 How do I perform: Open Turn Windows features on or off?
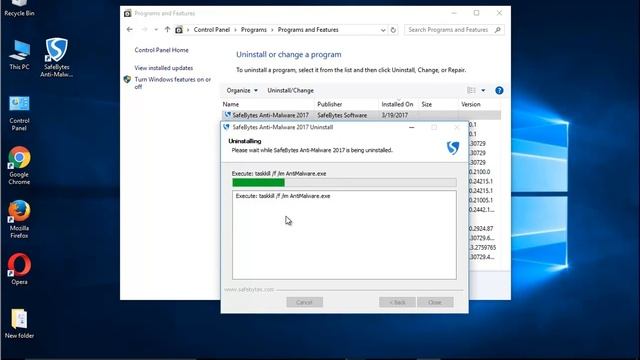pos(173,83)
